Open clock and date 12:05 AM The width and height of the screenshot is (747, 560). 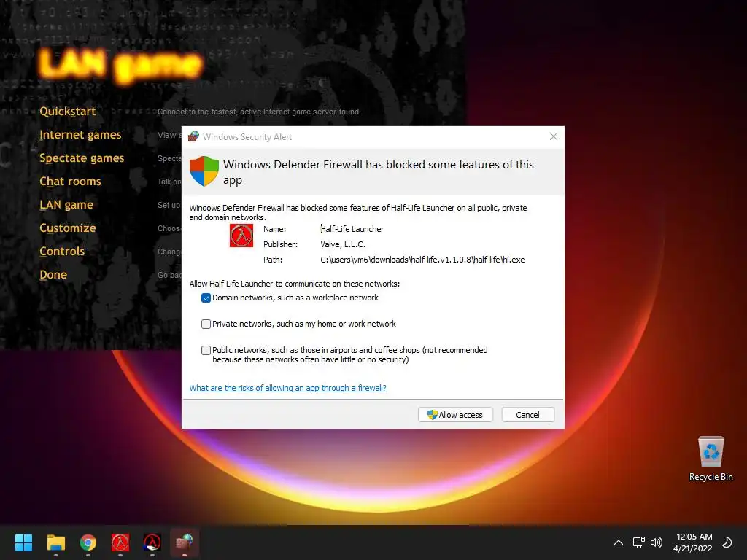693,542
